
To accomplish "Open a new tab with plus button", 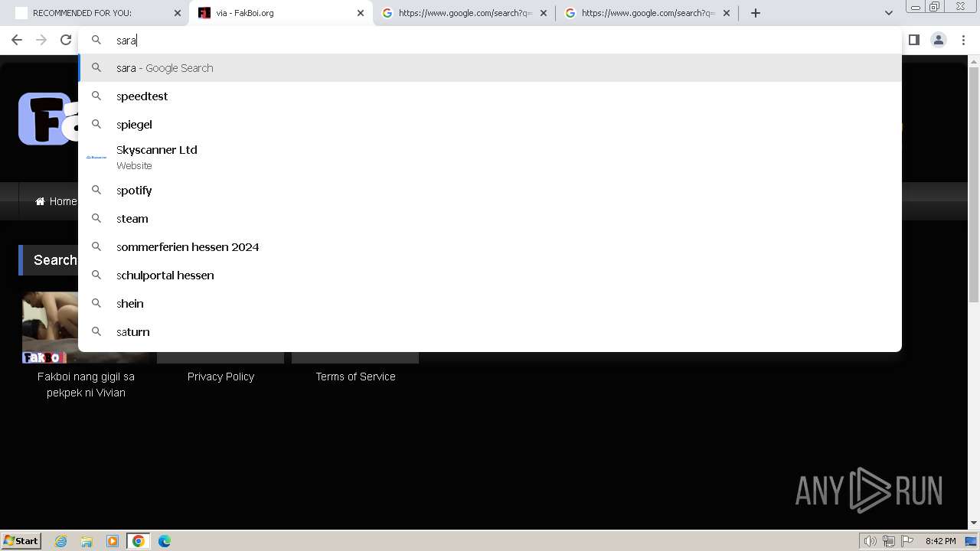I will [x=756, y=13].
